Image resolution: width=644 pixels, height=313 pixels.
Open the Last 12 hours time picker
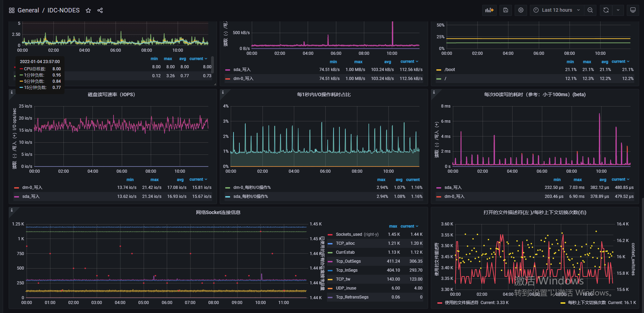[557, 10]
